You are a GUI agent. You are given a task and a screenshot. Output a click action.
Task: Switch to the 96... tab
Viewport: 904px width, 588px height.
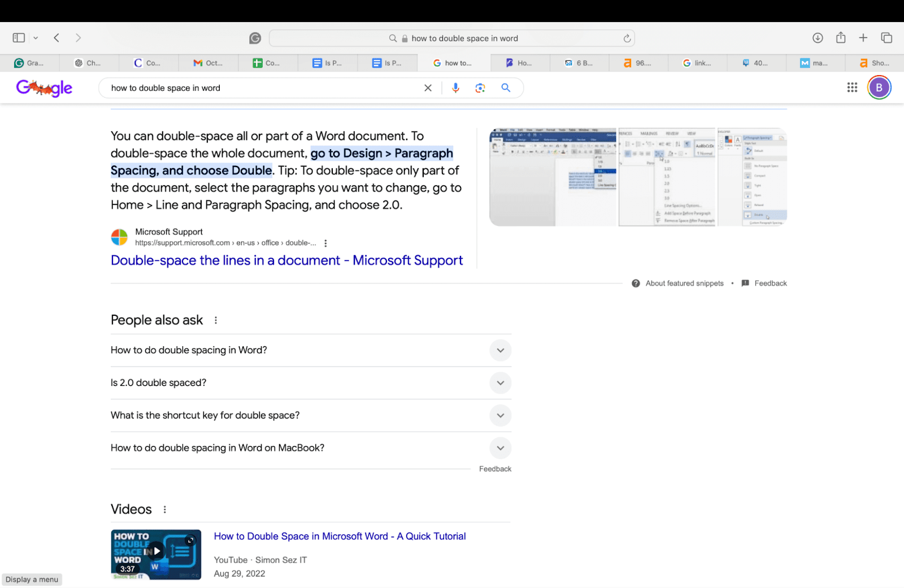(638, 63)
